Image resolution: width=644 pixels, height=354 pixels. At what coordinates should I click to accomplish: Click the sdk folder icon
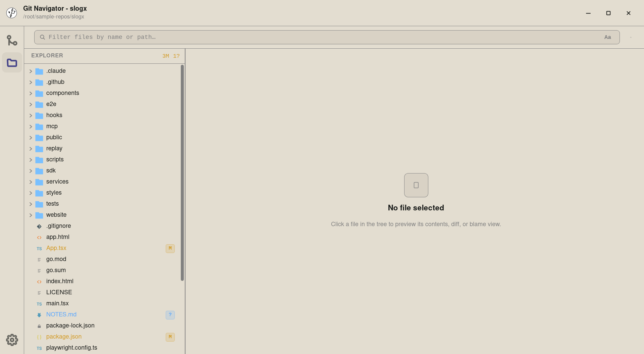(39, 171)
